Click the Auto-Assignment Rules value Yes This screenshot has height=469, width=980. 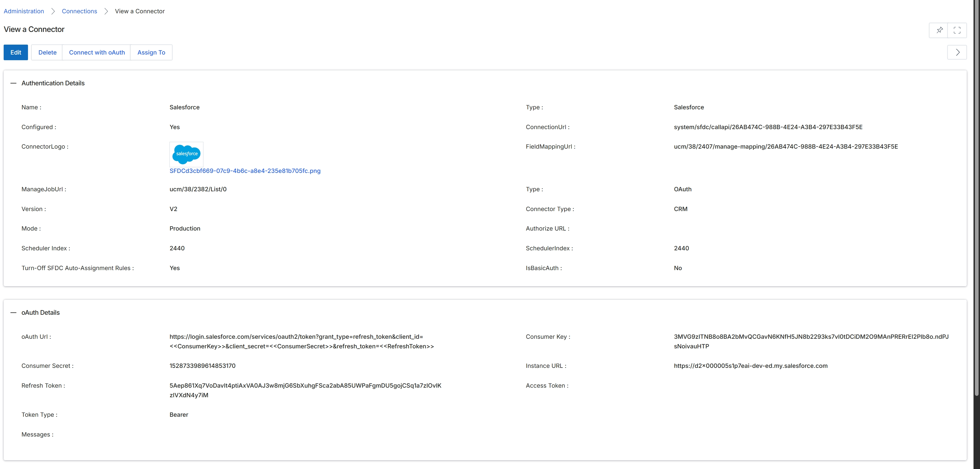coord(175,268)
